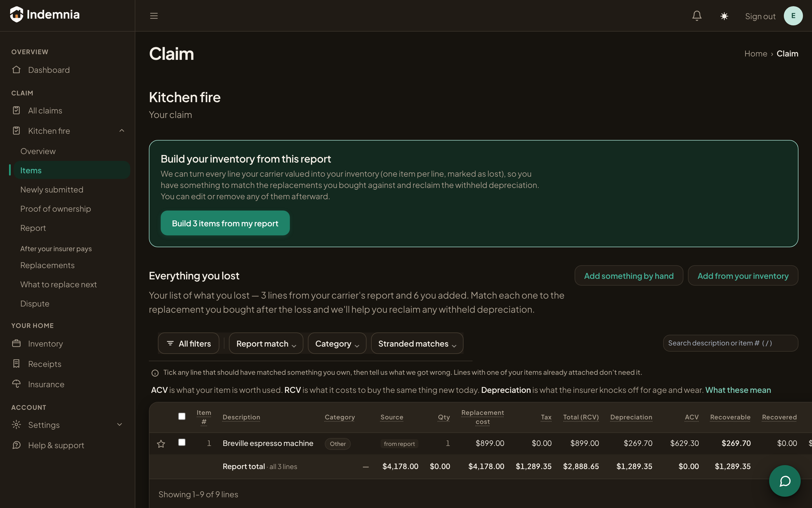Image resolution: width=812 pixels, height=508 pixels.
Task: Click Home breadcrumb link
Action: 756,53
